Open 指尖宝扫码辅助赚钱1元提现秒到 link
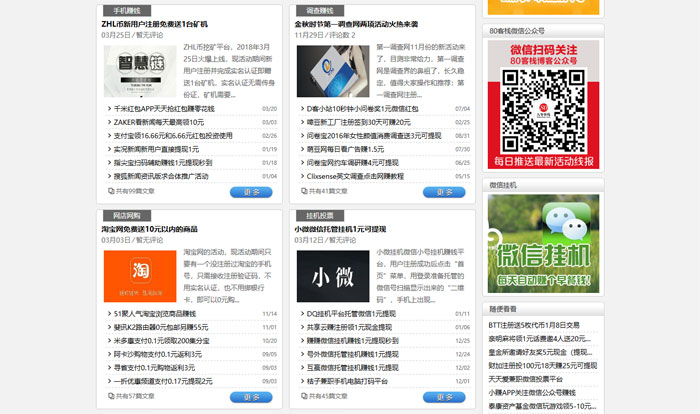This screenshot has width=700, height=414. tap(163, 163)
